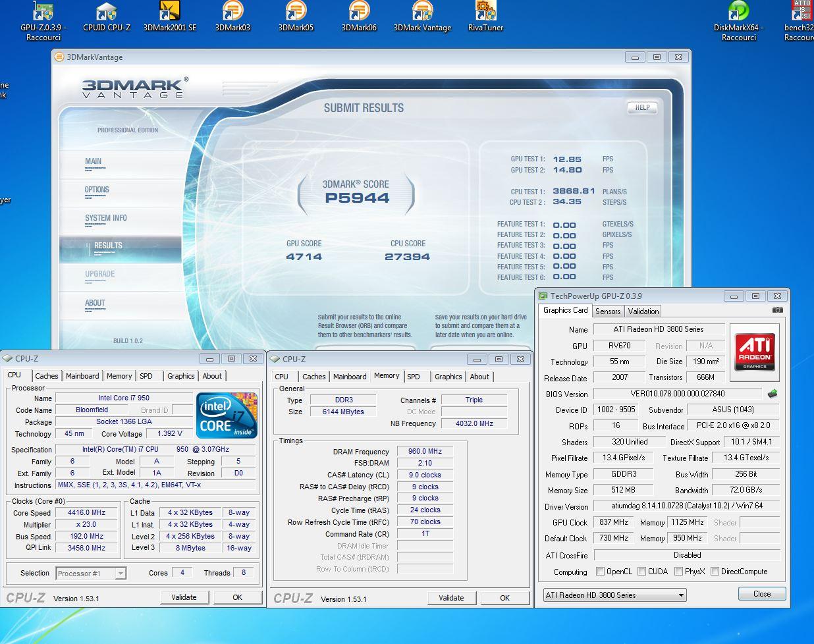Click the Intel Core i7 logo in CPU-Z
Image resolution: width=814 pixels, height=644 pixels.
coord(227,416)
